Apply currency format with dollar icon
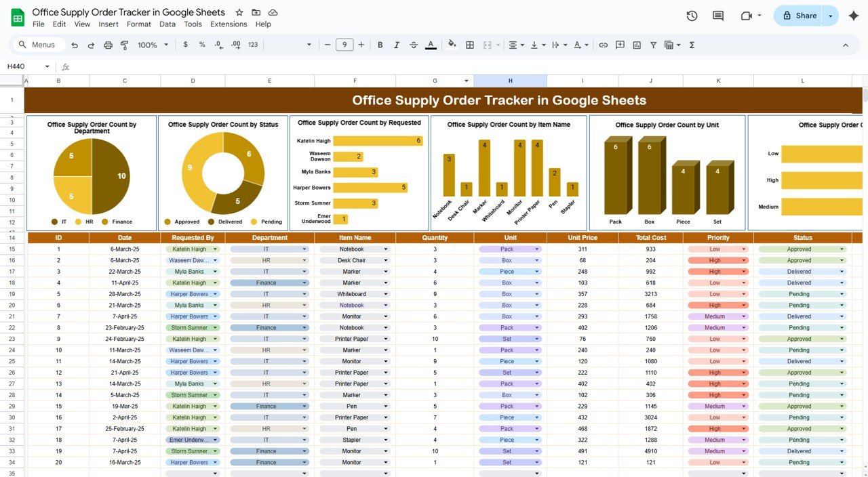The height and width of the screenshot is (477, 868). 186,45
